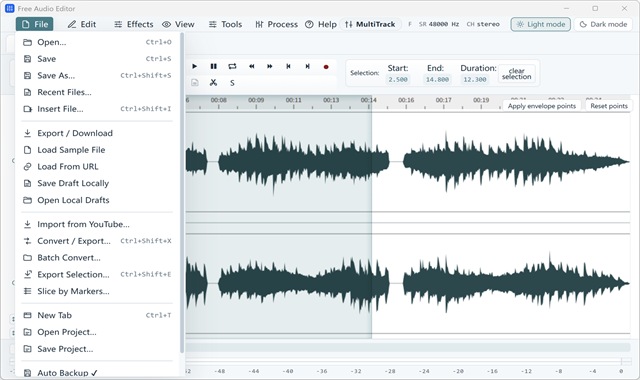
Task: Click the selection End value field
Action: pyautogui.click(x=437, y=80)
